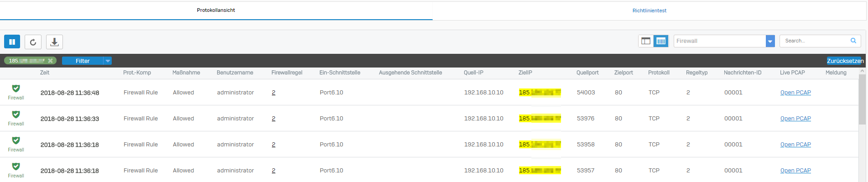The width and height of the screenshot is (868, 182).
Task: Select timestamp 2018-08-28 11:36:33
Action: [70, 119]
